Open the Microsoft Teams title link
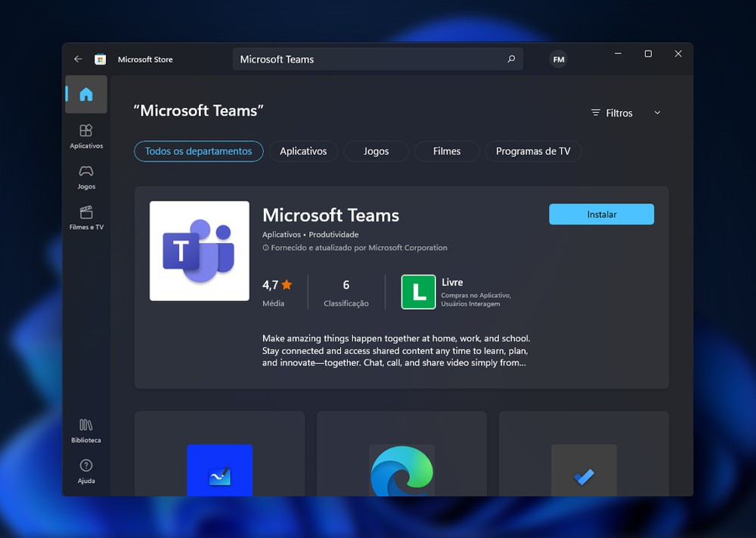Image resolution: width=756 pixels, height=538 pixels. pos(331,215)
